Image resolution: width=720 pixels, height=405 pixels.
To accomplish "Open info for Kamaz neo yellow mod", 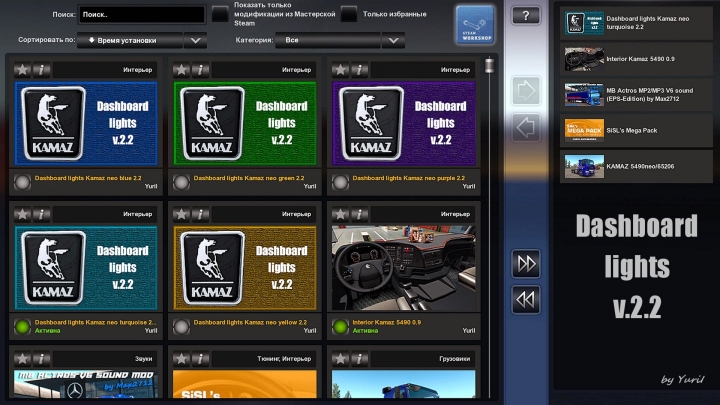I will (201, 214).
